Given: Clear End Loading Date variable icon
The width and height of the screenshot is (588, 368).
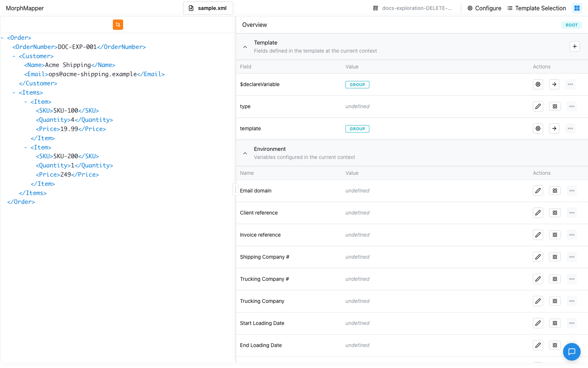Looking at the screenshot, I should click(555, 345).
